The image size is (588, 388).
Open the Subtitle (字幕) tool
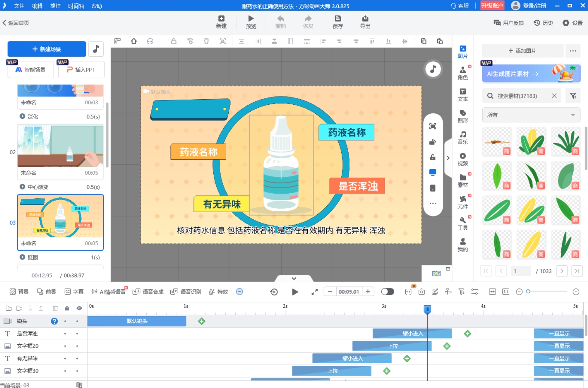(x=74, y=292)
